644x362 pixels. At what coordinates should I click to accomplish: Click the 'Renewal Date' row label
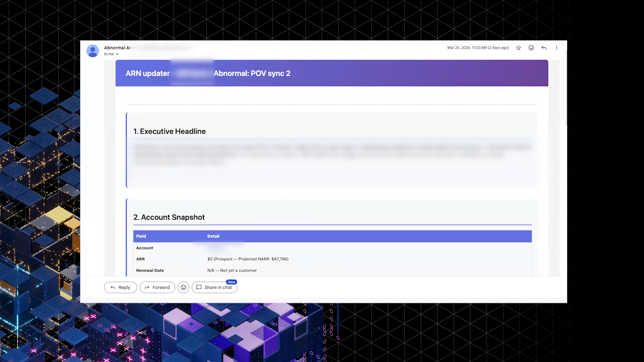click(150, 270)
